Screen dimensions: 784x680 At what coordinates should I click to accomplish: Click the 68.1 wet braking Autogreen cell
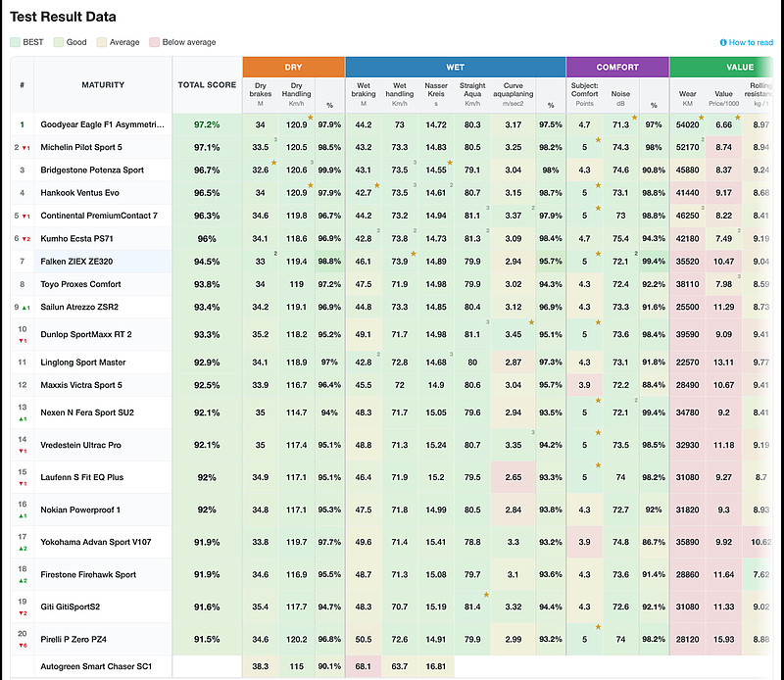(364, 666)
